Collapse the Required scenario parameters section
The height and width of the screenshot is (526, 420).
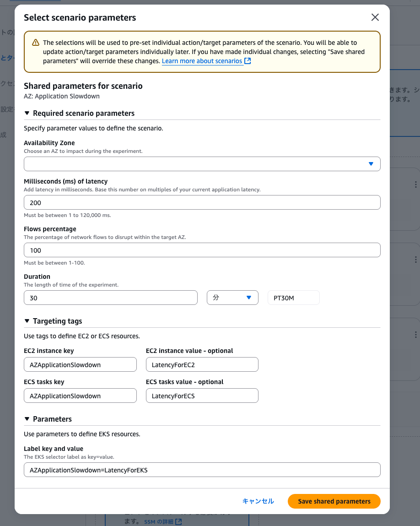tap(27, 113)
